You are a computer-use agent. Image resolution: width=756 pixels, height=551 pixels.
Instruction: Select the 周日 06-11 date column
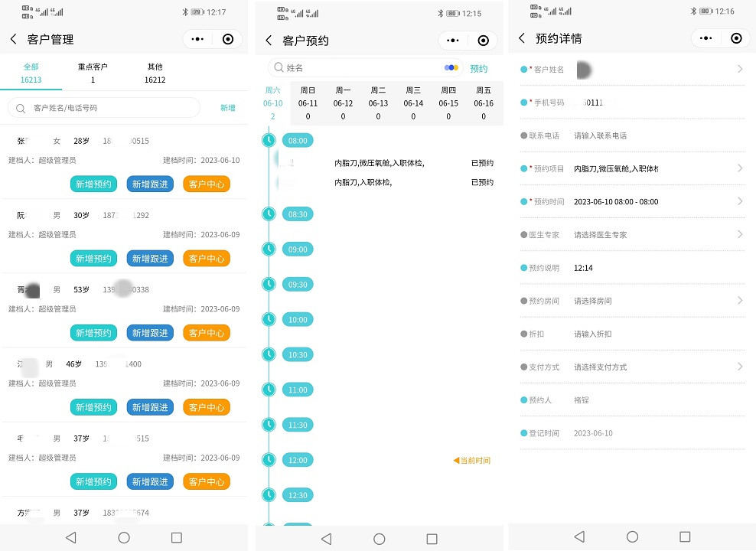[308, 103]
